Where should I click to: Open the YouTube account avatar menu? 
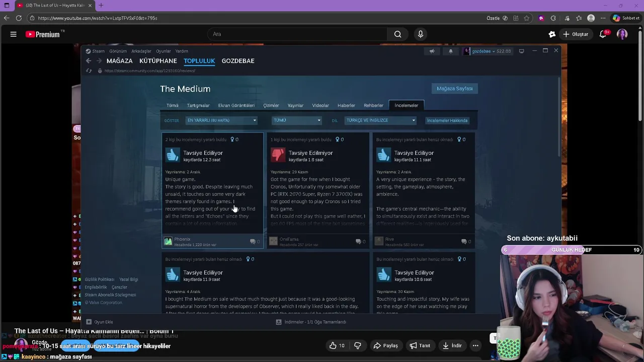[622, 34]
